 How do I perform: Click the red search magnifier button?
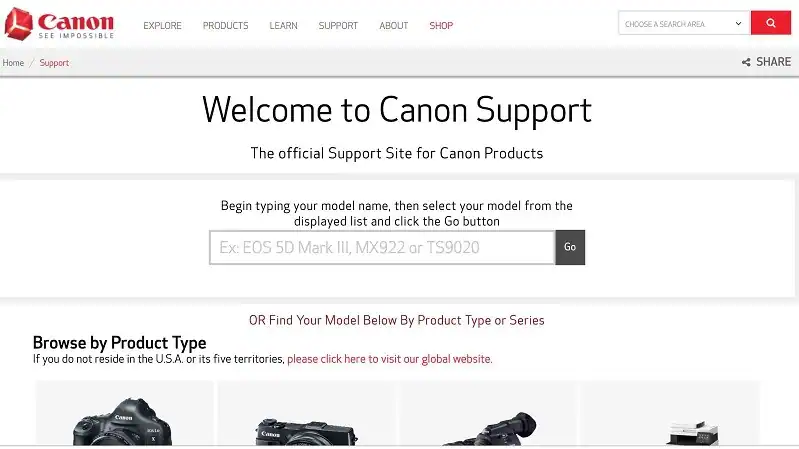(770, 23)
